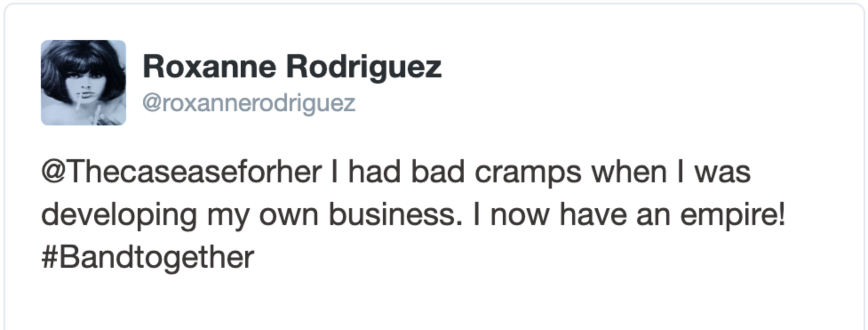868x330 pixels.
Task: Click "Rodriguez" in the display name
Action: [x=364, y=67]
